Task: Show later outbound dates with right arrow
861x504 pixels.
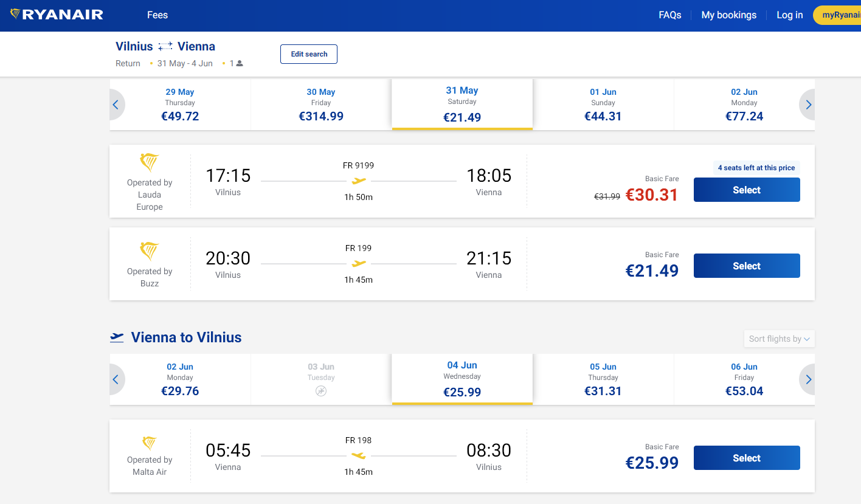Action: (808, 105)
